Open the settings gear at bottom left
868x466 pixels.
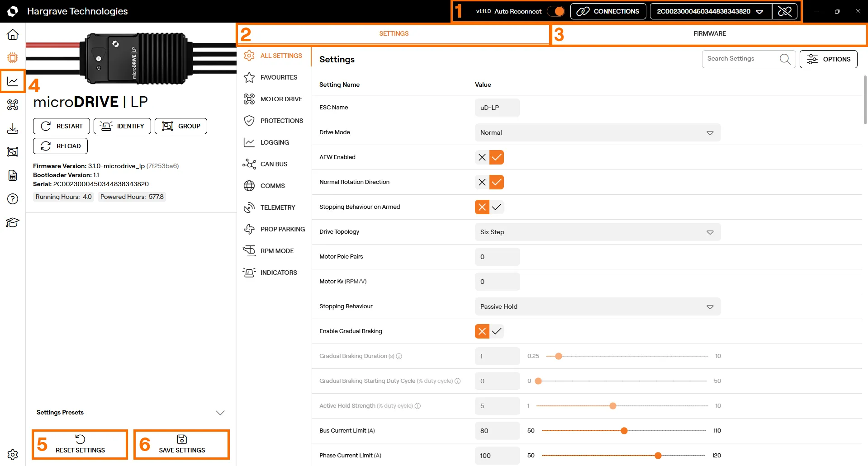tap(13, 454)
